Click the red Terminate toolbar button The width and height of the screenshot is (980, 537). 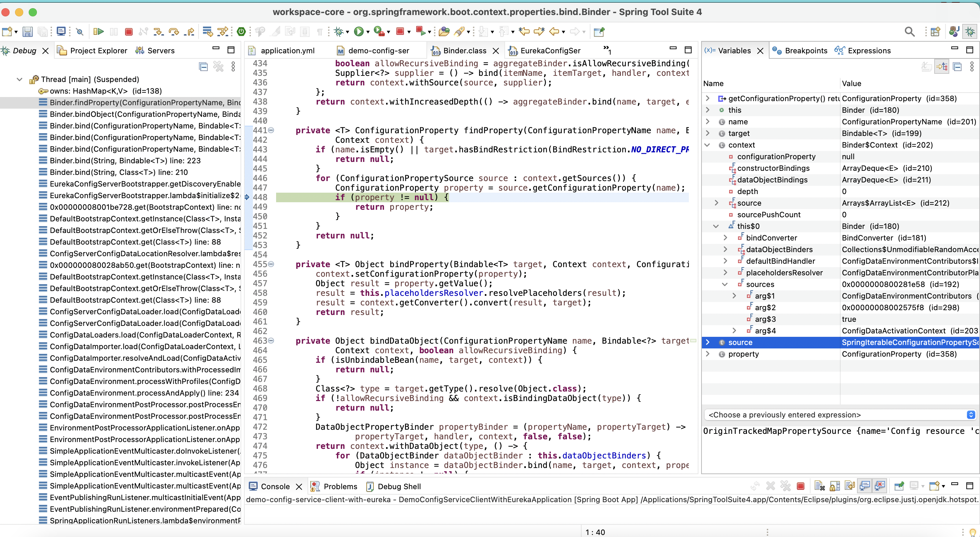click(x=128, y=31)
